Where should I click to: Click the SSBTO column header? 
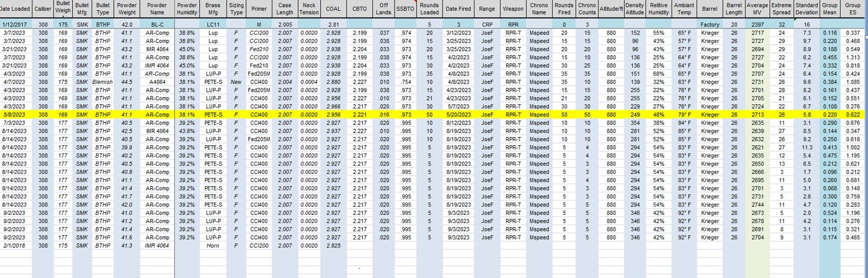[x=406, y=9]
